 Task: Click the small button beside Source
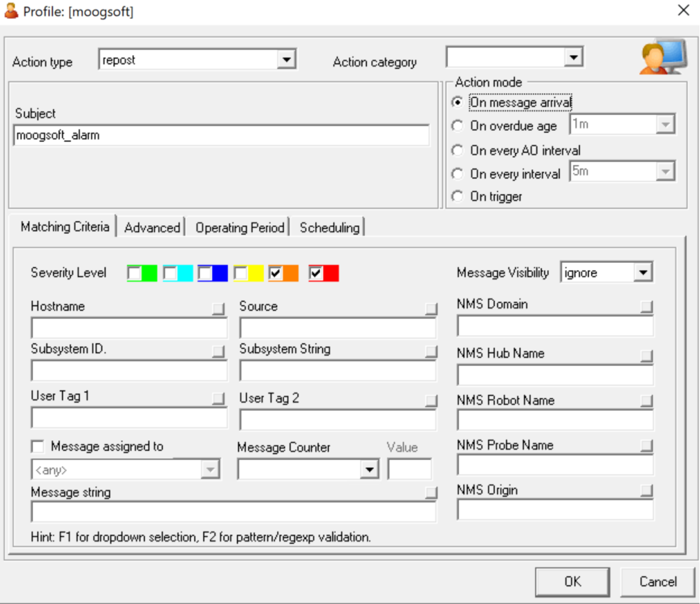click(x=431, y=309)
